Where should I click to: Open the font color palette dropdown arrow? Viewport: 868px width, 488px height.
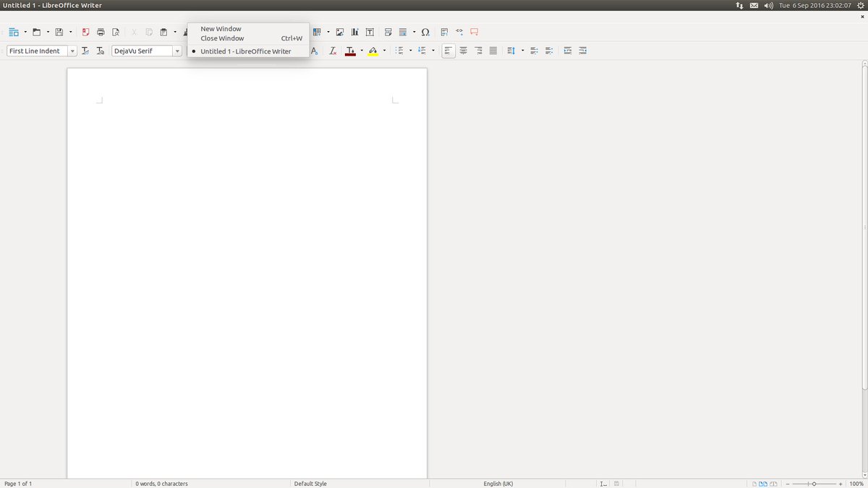[362, 51]
